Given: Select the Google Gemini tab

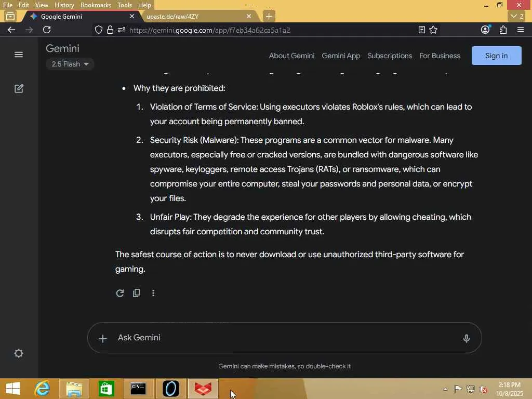Looking at the screenshot, I should 82,16.
